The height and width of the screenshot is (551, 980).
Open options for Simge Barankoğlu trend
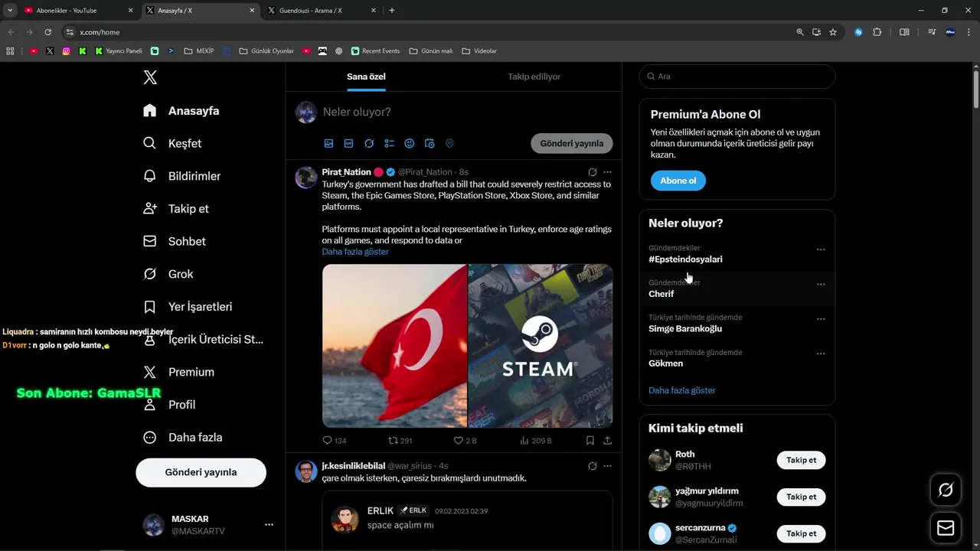pyautogui.click(x=821, y=319)
